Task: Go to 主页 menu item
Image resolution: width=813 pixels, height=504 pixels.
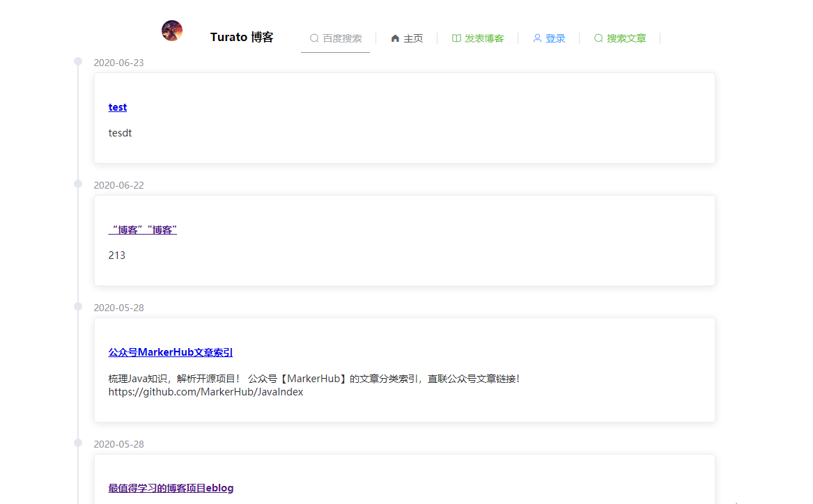Action: 407,38
